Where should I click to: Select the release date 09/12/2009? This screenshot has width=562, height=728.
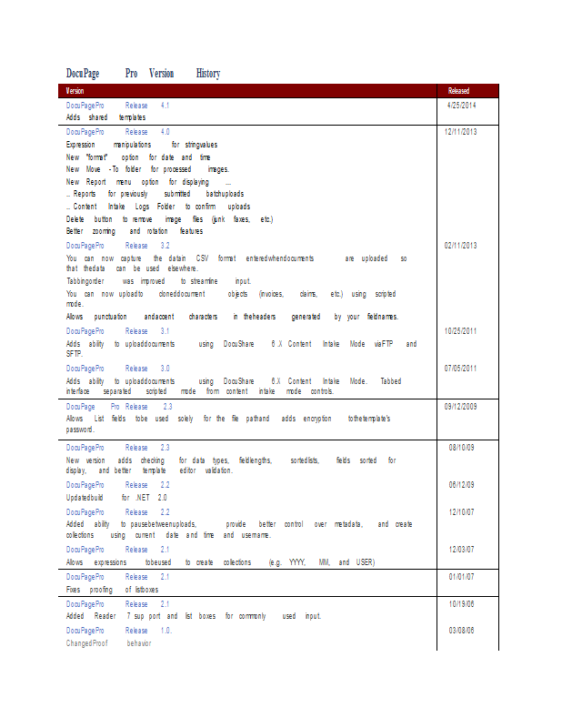[x=460, y=407]
